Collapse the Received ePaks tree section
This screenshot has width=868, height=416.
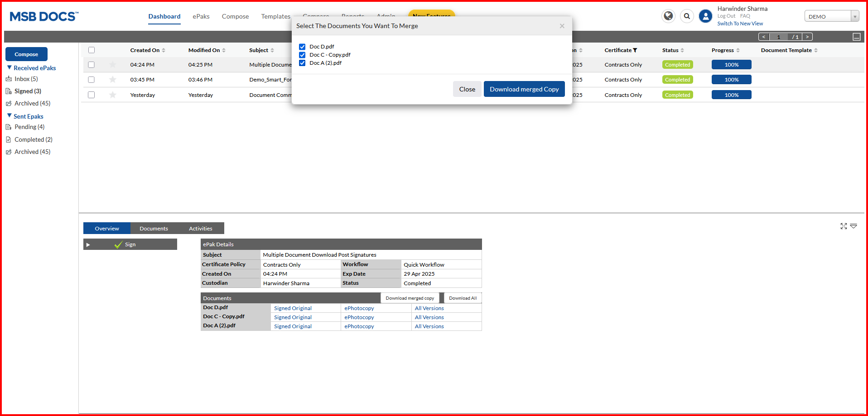click(10, 67)
